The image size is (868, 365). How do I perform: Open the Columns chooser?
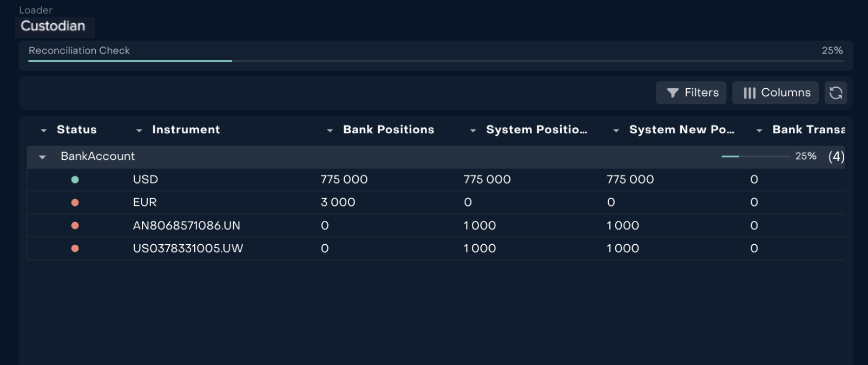[775, 93]
